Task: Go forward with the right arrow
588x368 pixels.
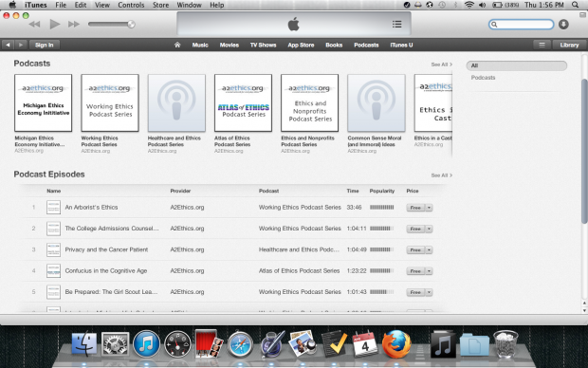Action: click(x=21, y=45)
